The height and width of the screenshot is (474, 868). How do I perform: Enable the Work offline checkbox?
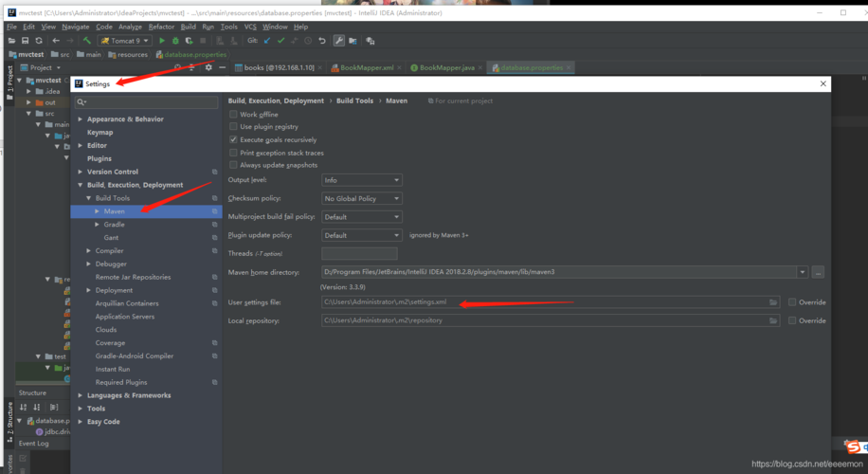234,114
